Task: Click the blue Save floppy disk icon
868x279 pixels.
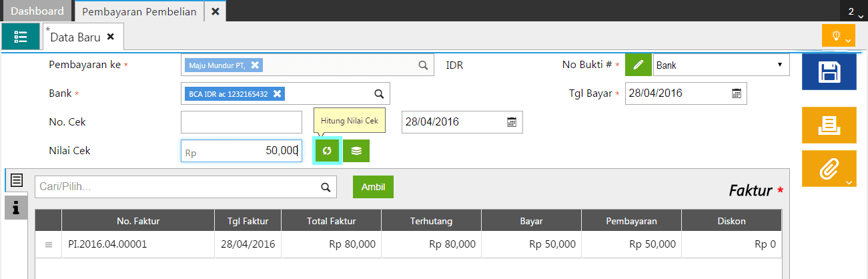Action: point(828,72)
